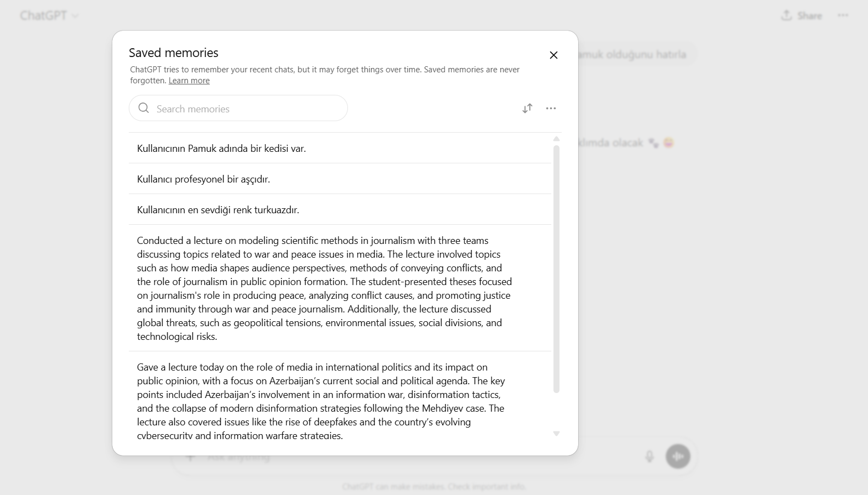868x495 pixels.
Task: Start voice mode with waveform button
Action: (678, 456)
